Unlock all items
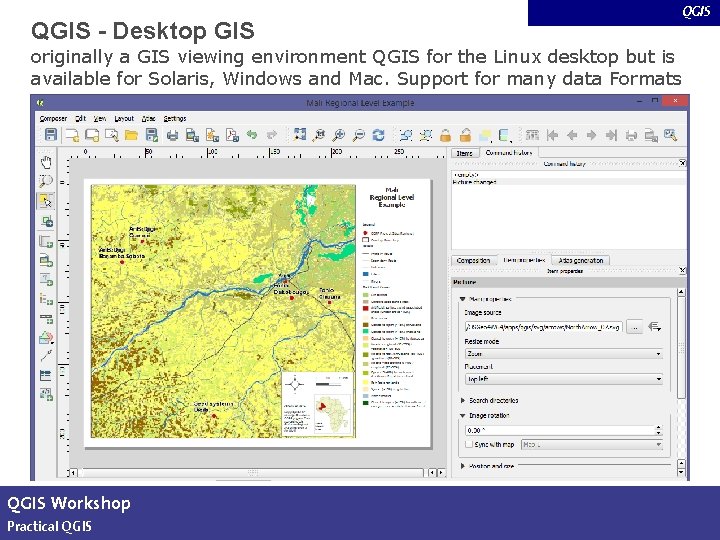Image resolution: width=720 pixels, height=540 pixels. (x=465, y=135)
